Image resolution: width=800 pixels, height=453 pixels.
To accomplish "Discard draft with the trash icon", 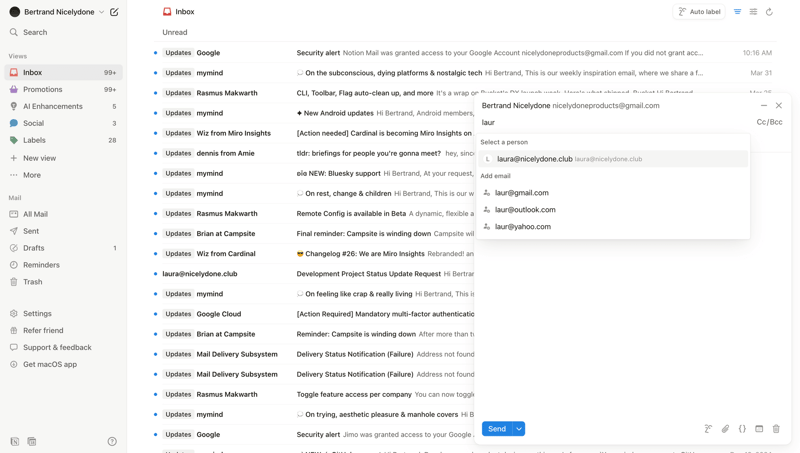I will (x=776, y=429).
